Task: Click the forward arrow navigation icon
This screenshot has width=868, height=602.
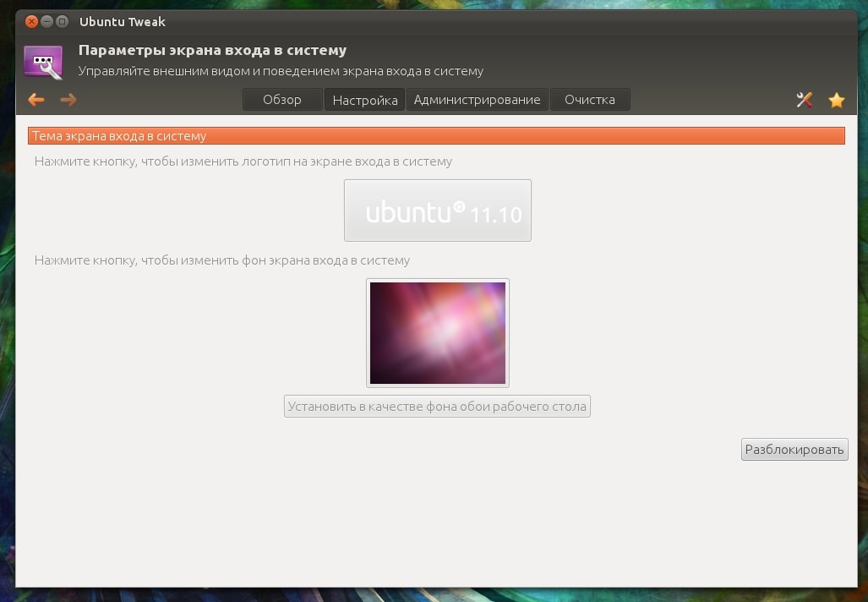Action: pos(68,100)
